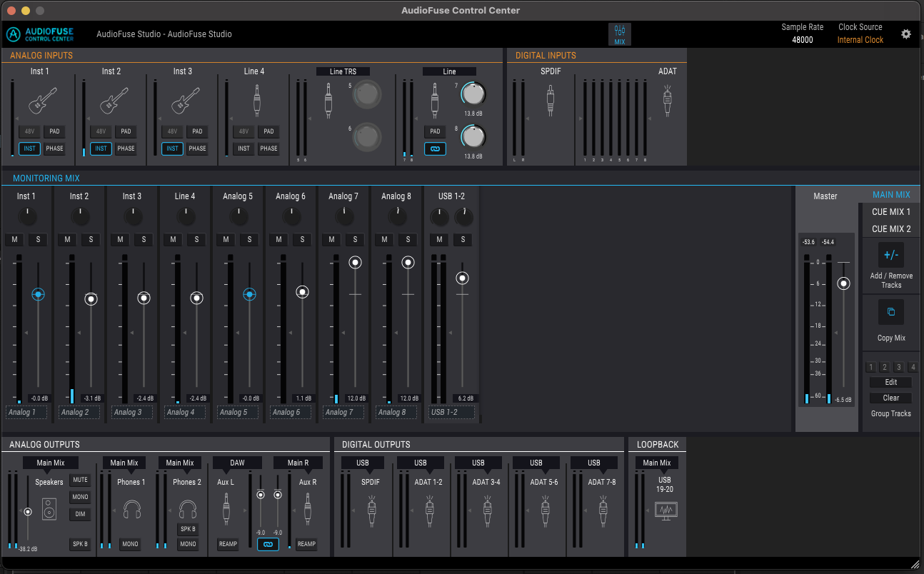Toggle PHASE on Inst 3
The image size is (924, 574).
[197, 148]
